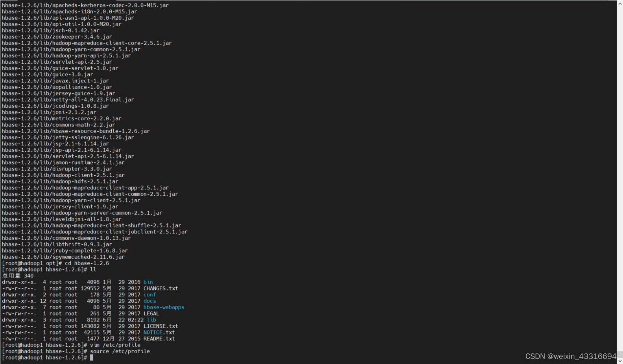Viewport: 623px width, 364px height.
Task: Click the 'libthrift-0.9.3.jar' line
Action: (x=57, y=245)
